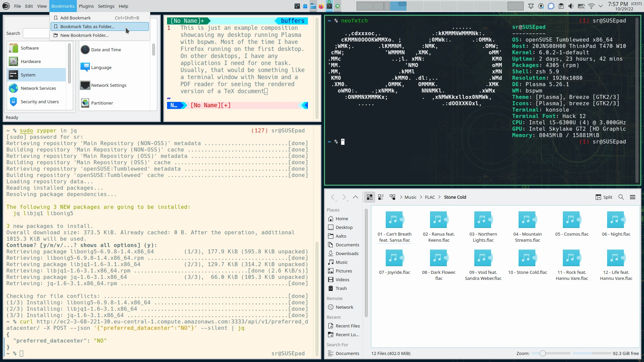Open Wi-Fi network tray icon
Viewport: 644px width, 362px height.
pyautogui.click(x=591, y=6)
